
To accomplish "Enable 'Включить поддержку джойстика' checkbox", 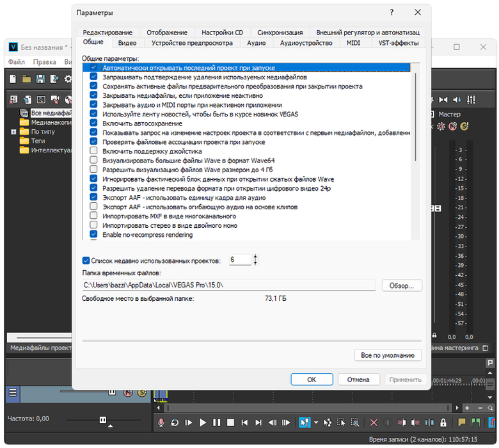I will click(93, 150).
